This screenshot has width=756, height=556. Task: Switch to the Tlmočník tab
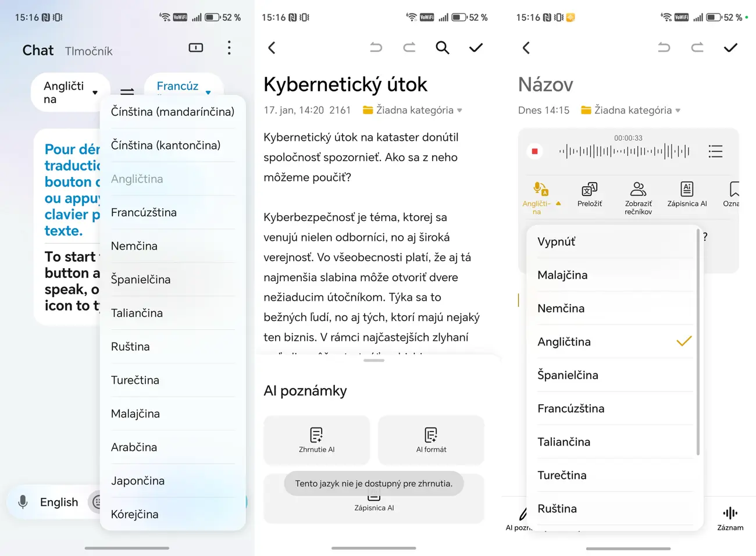click(88, 51)
